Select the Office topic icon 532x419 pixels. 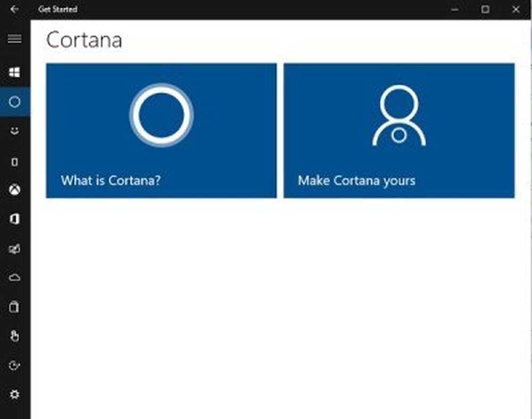15,219
